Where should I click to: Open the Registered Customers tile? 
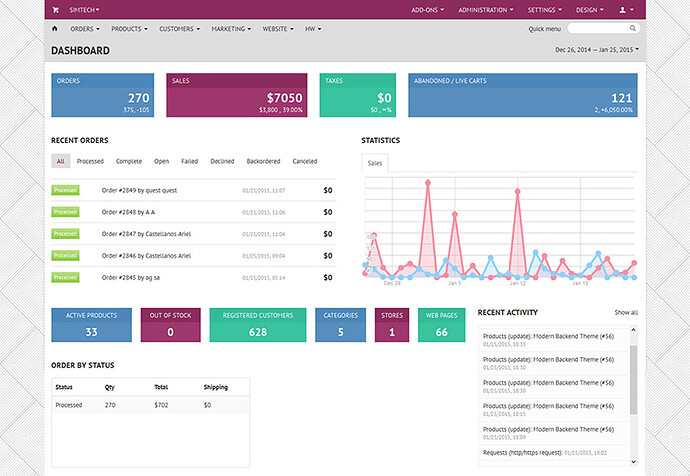pyautogui.click(x=257, y=325)
